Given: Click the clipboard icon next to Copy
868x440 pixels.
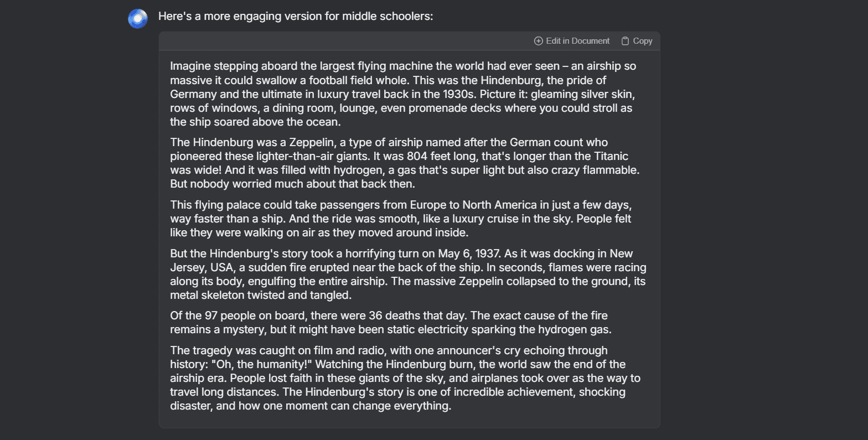Looking at the screenshot, I should point(625,41).
